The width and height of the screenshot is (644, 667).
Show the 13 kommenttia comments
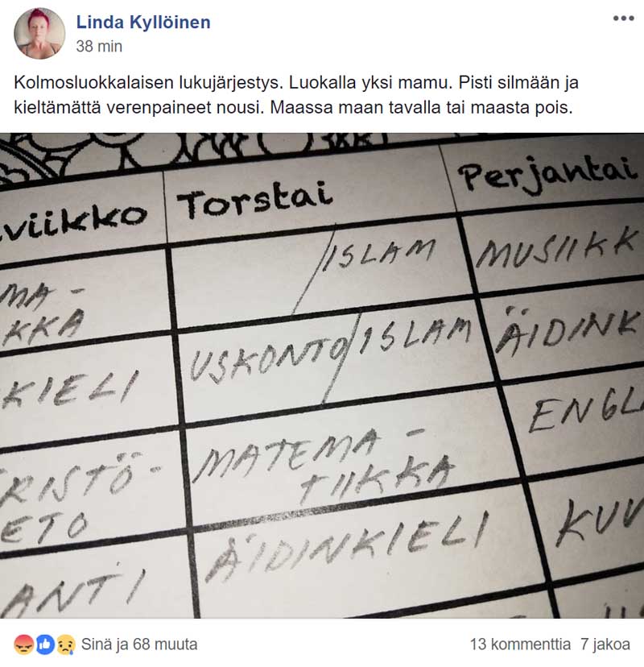[519, 644]
